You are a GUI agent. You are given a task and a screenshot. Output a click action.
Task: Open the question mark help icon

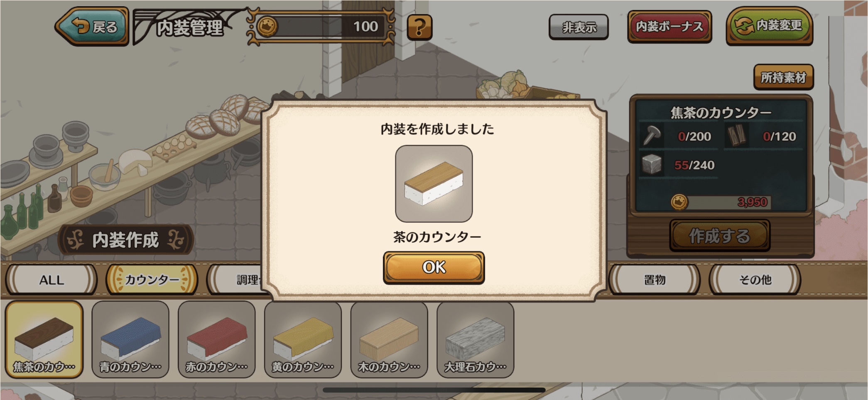[x=419, y=27]
